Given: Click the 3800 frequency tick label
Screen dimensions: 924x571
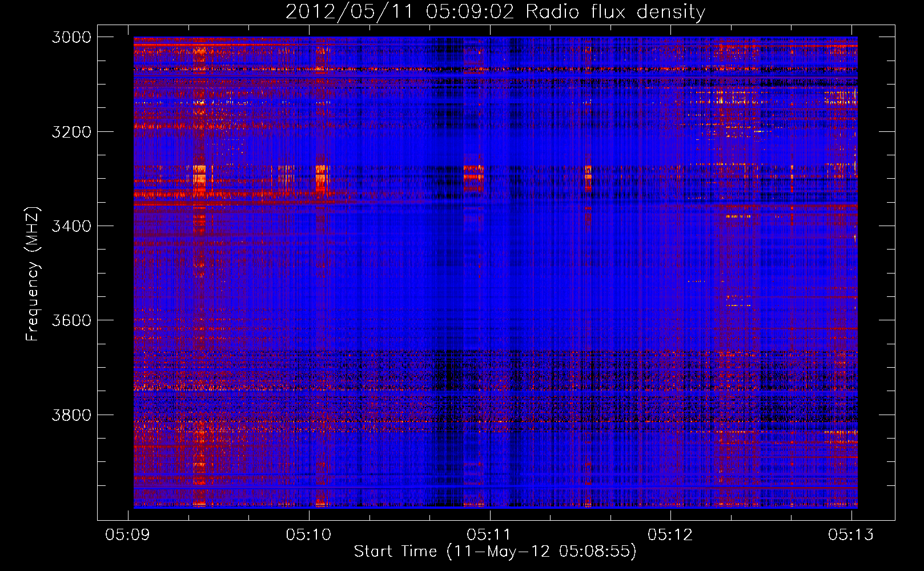Looking at the screenshot, I should [x=71, y=415].
